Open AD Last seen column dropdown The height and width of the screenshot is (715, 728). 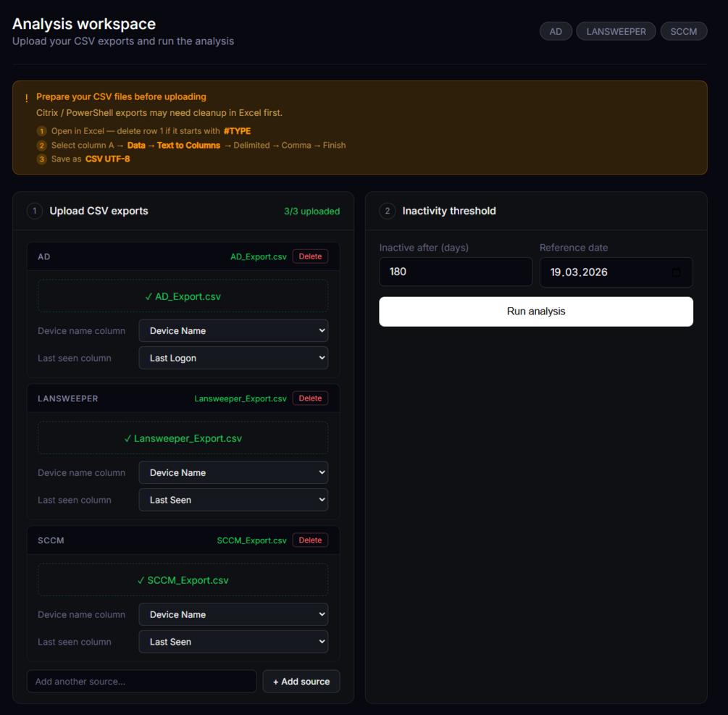[x=233, y=358]
